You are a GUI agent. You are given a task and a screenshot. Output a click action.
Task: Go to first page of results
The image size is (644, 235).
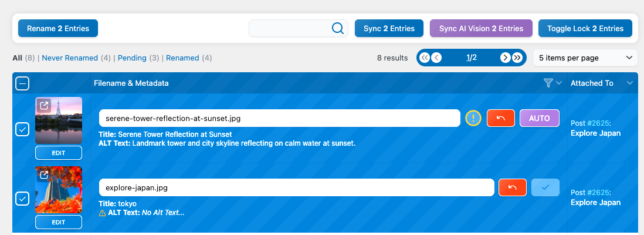425,58
